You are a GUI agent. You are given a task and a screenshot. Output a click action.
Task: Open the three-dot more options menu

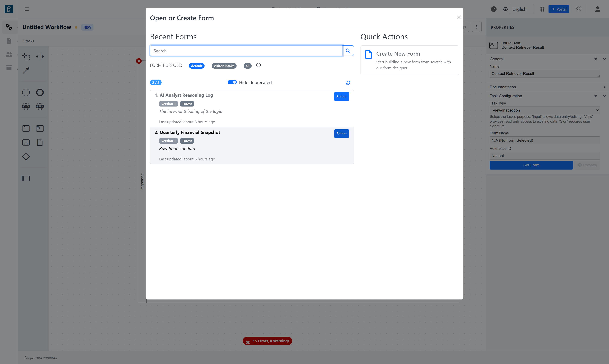coord(476,27)
